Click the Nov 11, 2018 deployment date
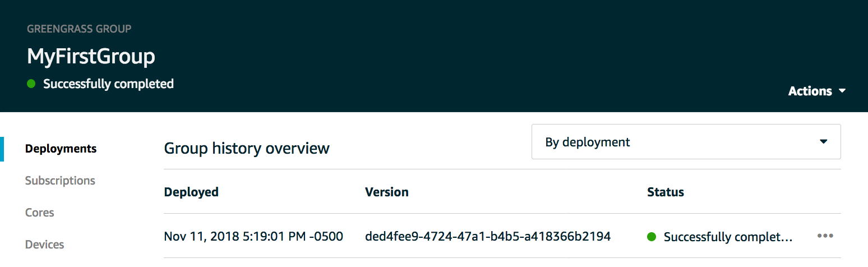Image resolution: width=868 pixels, height=267 pixels. [x=253, y=236]
